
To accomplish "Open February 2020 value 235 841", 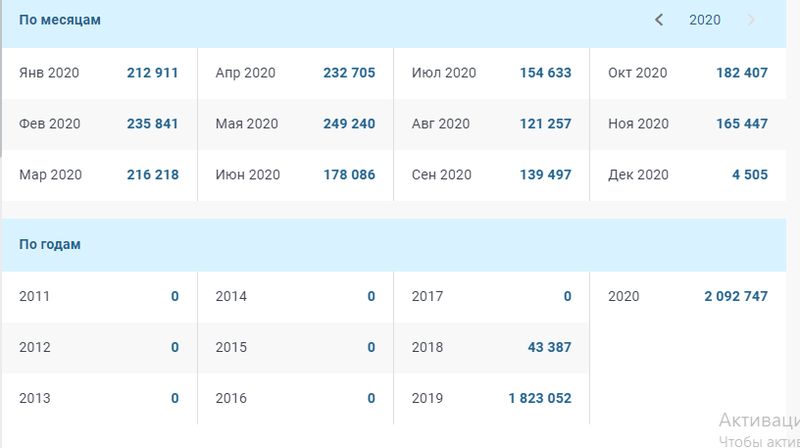I will (153, 124).
